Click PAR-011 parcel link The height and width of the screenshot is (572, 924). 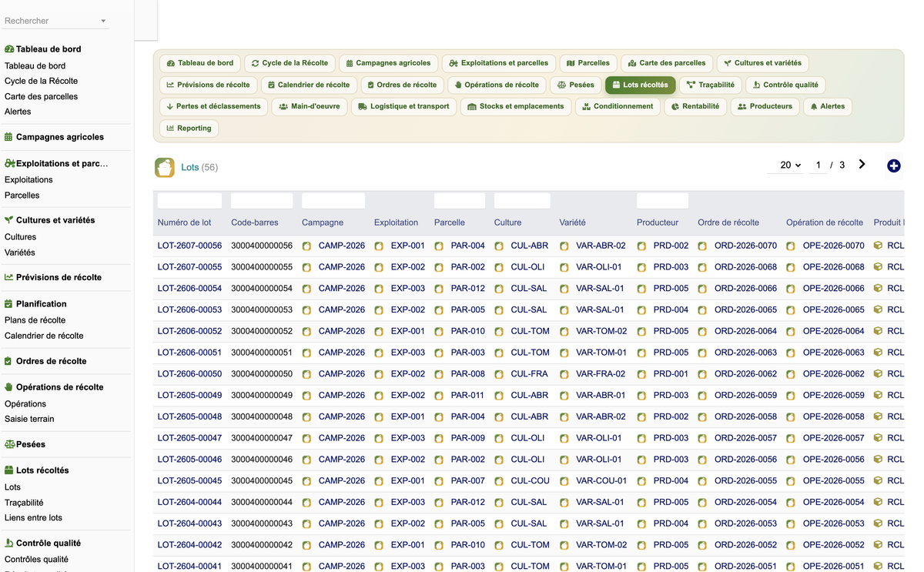coord(468,395)
